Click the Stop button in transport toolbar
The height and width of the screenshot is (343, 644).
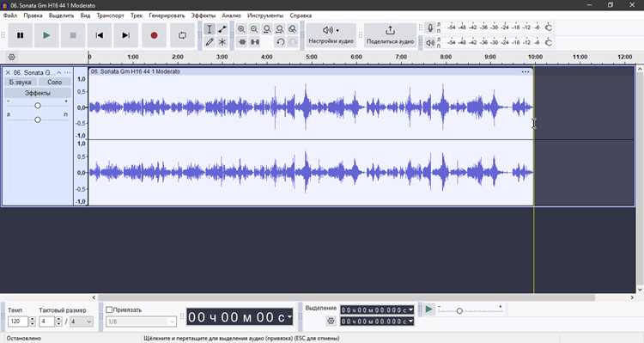point(73,35)
